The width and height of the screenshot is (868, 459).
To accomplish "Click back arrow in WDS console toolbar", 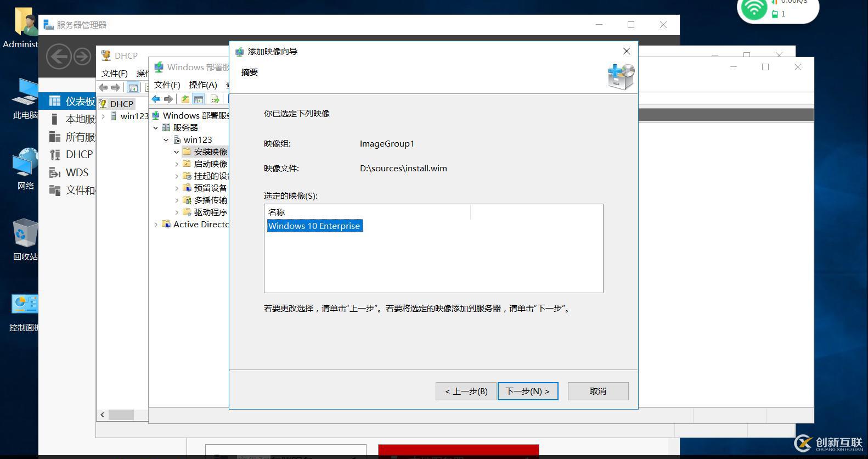I will tap(156, 99).
